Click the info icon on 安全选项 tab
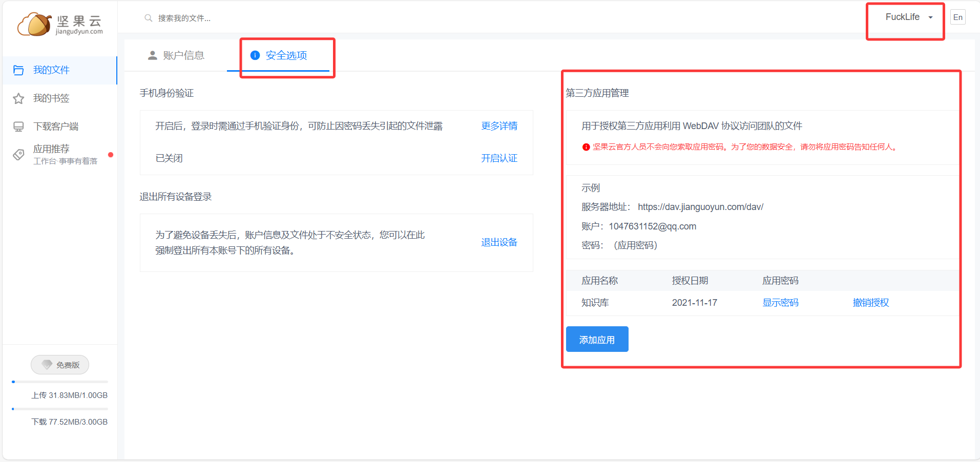 255,55
